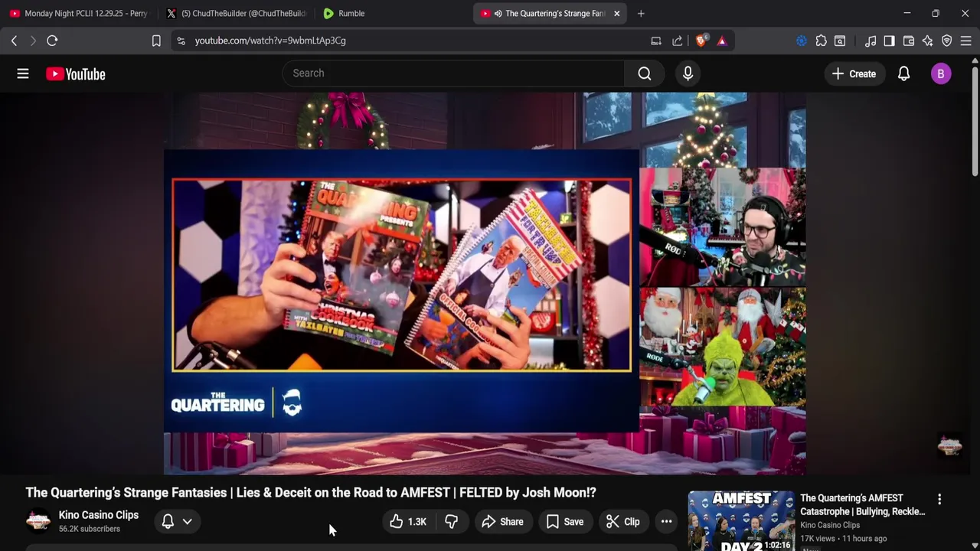Start voice search with the microphone icon
Screen dimensions: 980x551
point(688,73)
